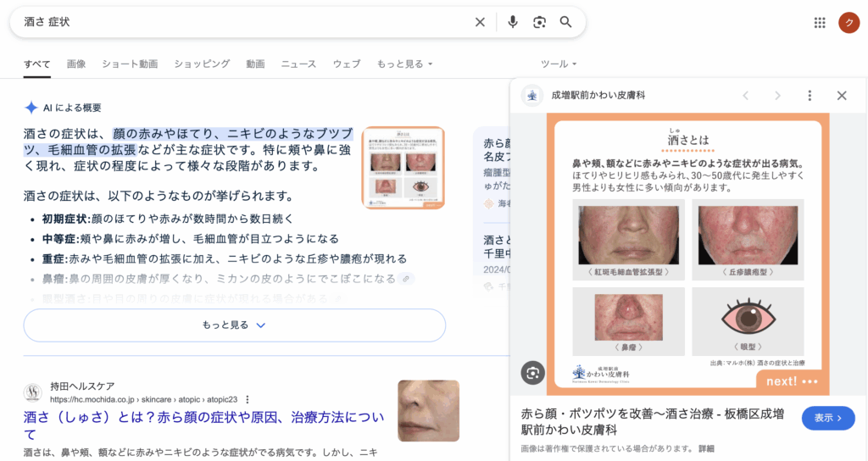Open Google Lens image search icon
This screenshot has height=461, width=868.
[539, 22]
